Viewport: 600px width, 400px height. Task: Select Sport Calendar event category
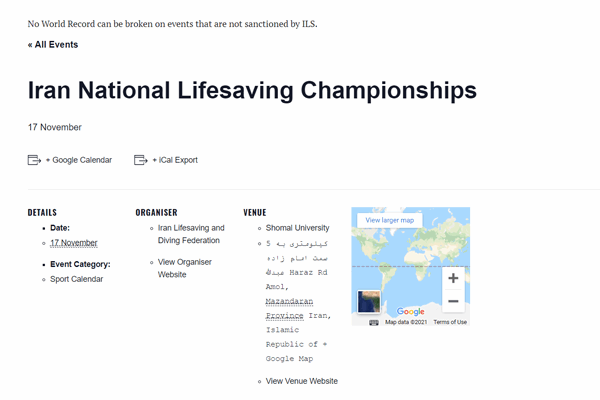pyautogui.click(x=77, y=279)
